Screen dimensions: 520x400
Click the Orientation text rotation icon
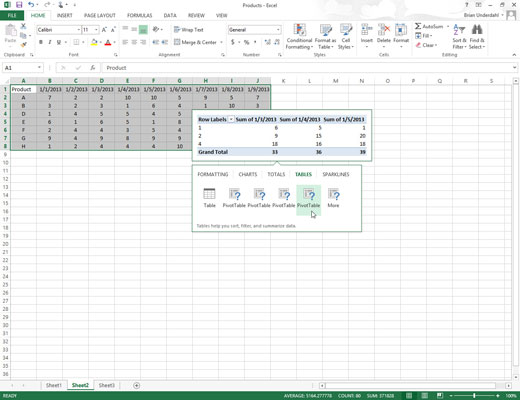(x=156, y=30)
